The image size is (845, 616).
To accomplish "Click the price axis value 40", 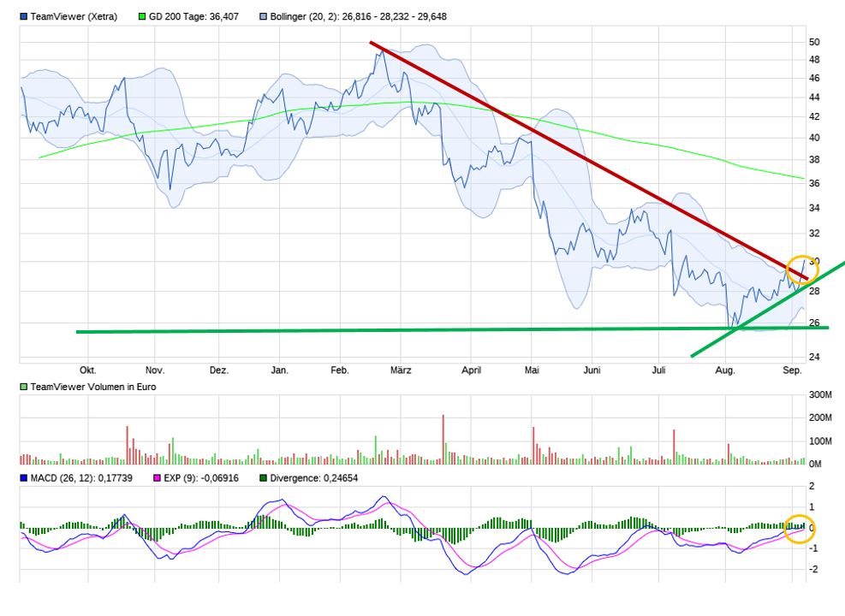I will pos(814,138).
